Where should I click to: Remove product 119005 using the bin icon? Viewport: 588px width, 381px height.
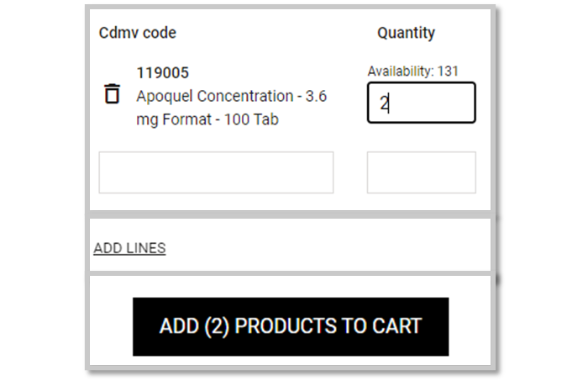tap(112, 93)
